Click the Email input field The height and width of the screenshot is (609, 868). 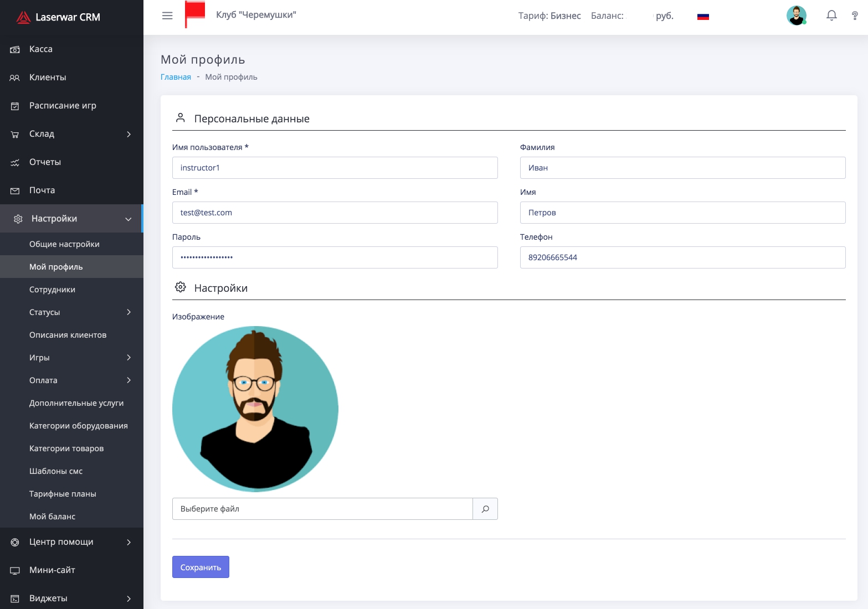[335, 213]
